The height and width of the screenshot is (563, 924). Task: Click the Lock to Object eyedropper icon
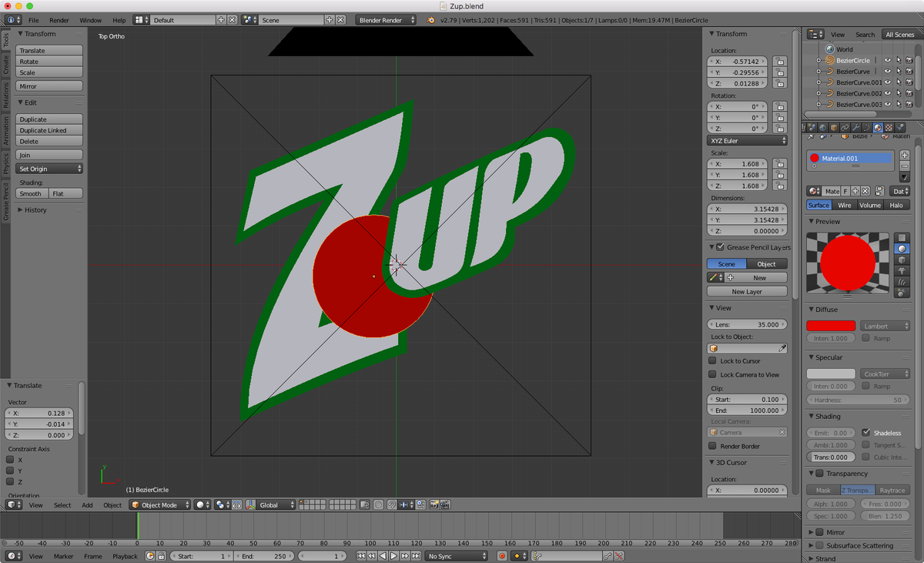point(782,348)
